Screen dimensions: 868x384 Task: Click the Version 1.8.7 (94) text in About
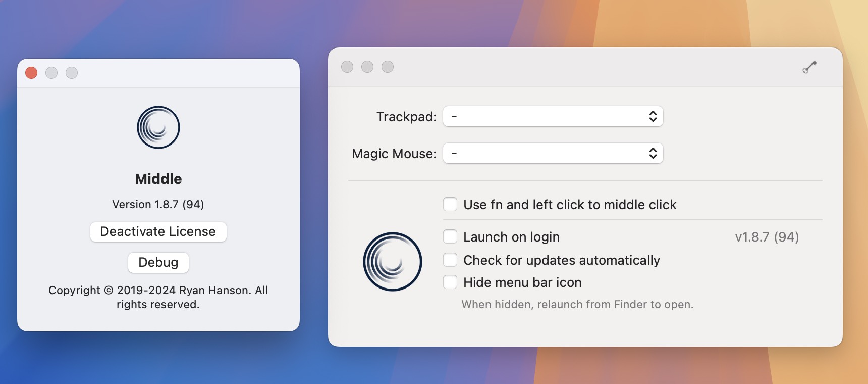pyautogui.click(x=158, y=205)
